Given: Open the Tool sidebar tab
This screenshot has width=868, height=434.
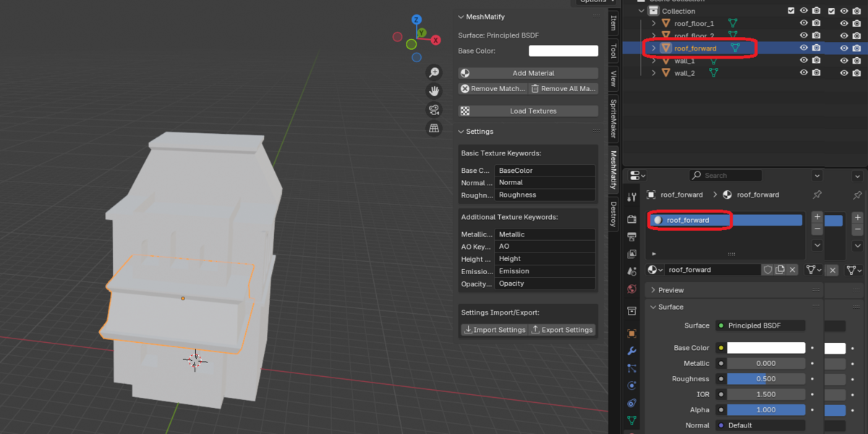Looking at the screenshot, I should click(x=613, y=51).
